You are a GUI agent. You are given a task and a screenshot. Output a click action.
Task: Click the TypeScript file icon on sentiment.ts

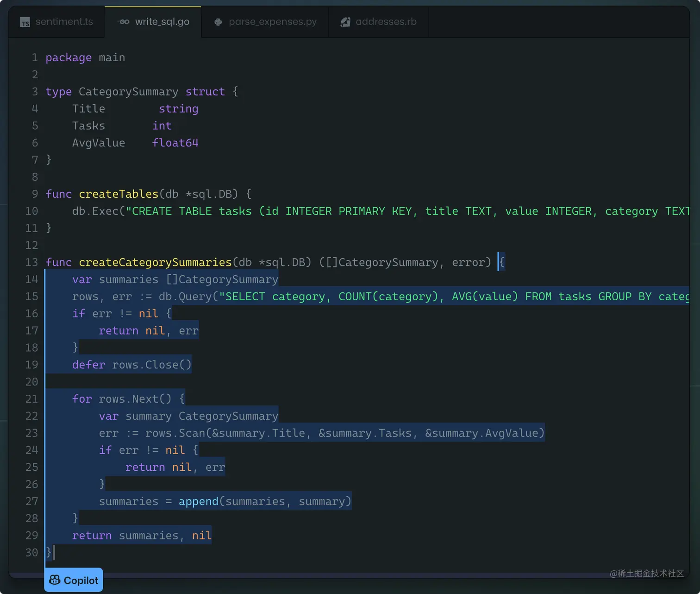pyautogui.click(x=25, y=22)
